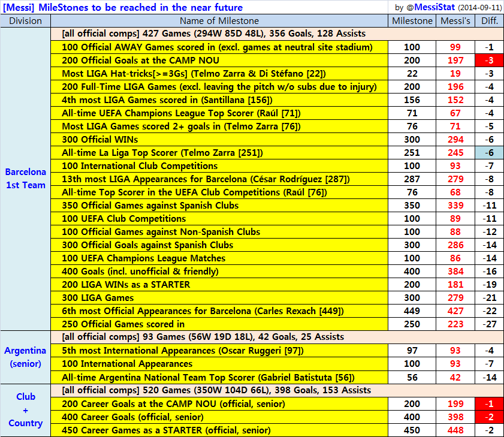This screenshot has width=504, height=437.
Task: Select '400 Career Goals (official, senior)'
Action: click(219, 417)
